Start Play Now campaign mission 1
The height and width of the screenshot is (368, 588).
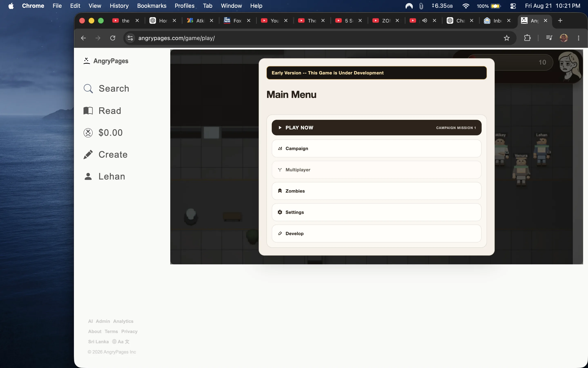click(x=376, y=128)
